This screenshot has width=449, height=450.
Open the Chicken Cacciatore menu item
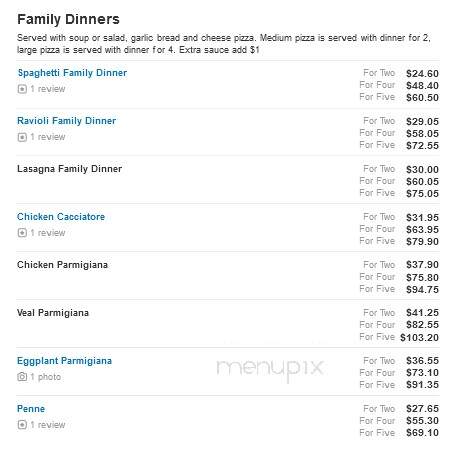click(61, 217)
